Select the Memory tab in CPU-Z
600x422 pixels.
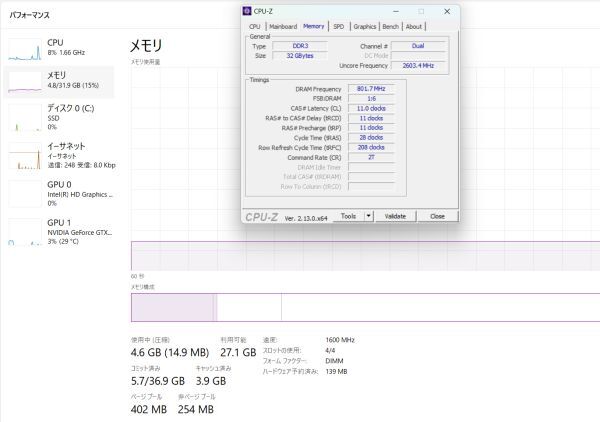pyautogui.click(x=313, y=26)
